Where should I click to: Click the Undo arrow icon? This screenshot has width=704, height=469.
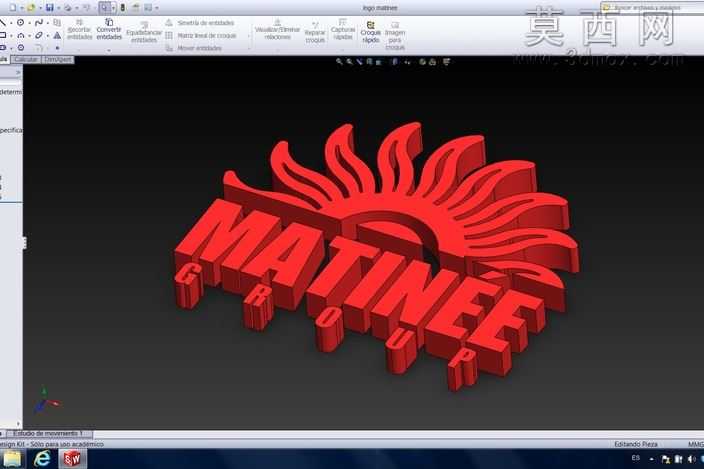[87, 8]
